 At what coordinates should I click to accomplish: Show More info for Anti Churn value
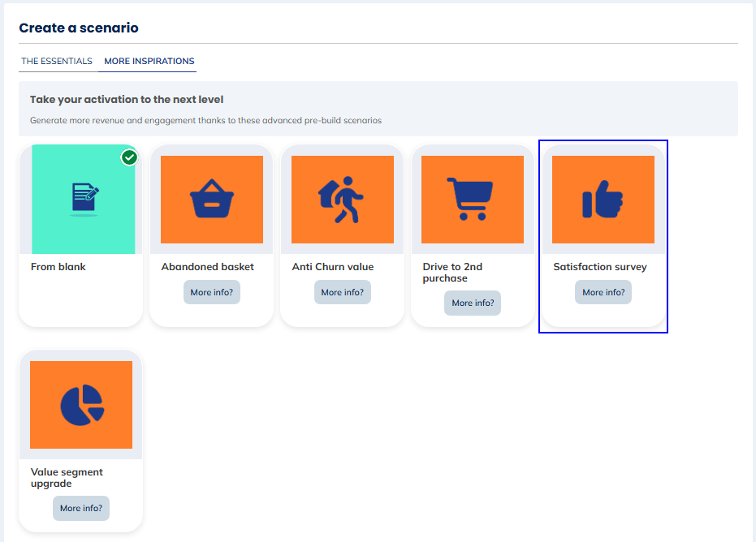tap(342, 292)
